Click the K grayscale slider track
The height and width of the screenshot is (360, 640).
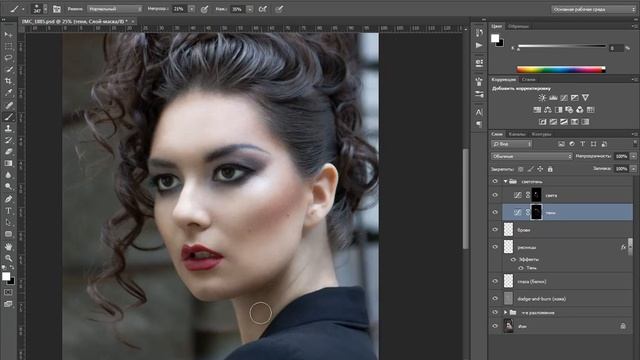tap(562, 46)
